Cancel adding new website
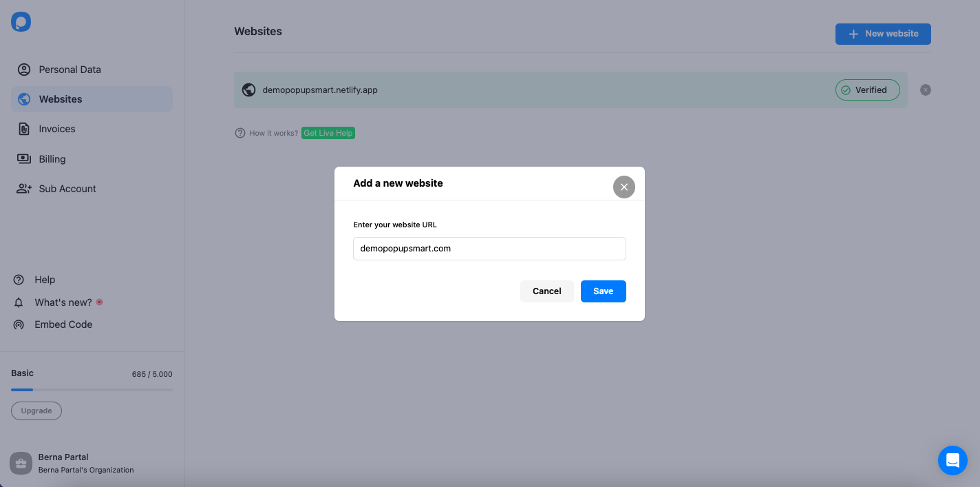 pyautogui.click(x=547, y=291)
